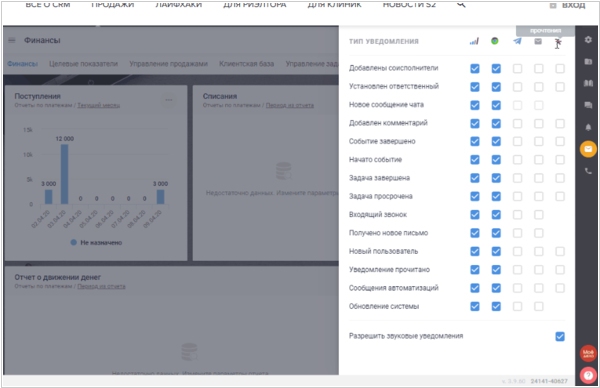The image size is (600, 388).
Task: Switch to Целевые показатели tab
Action: click(83, 64)
